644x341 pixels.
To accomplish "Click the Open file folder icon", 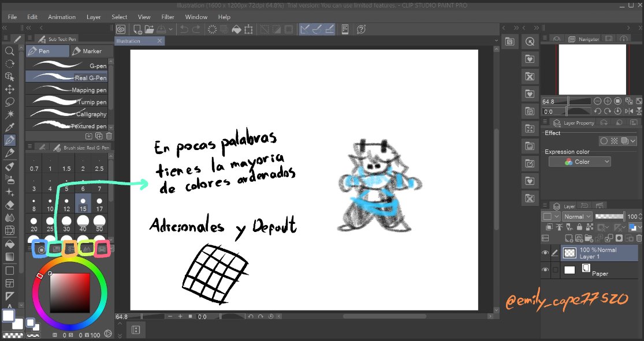I will (x=148, y=29).
